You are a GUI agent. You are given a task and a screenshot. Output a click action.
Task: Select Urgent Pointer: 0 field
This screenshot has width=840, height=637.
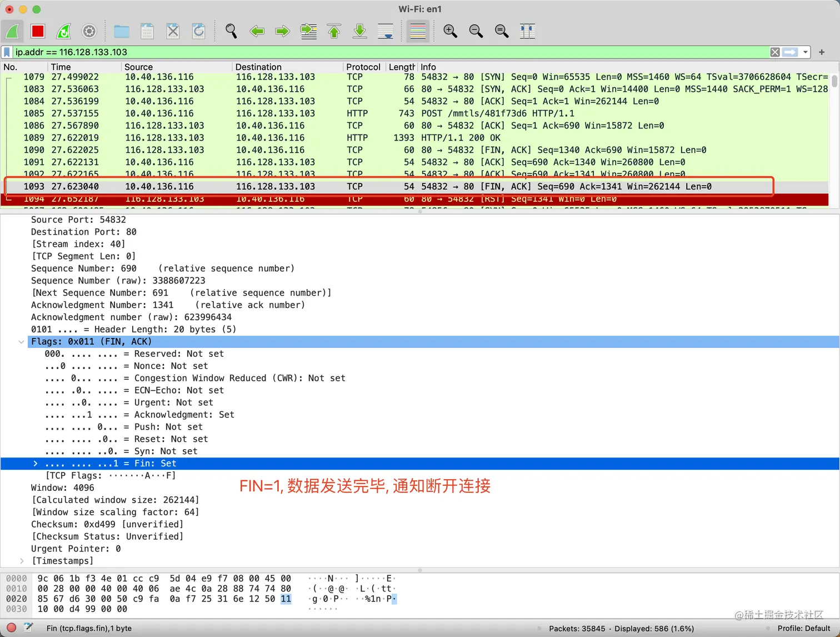point(76,549)
